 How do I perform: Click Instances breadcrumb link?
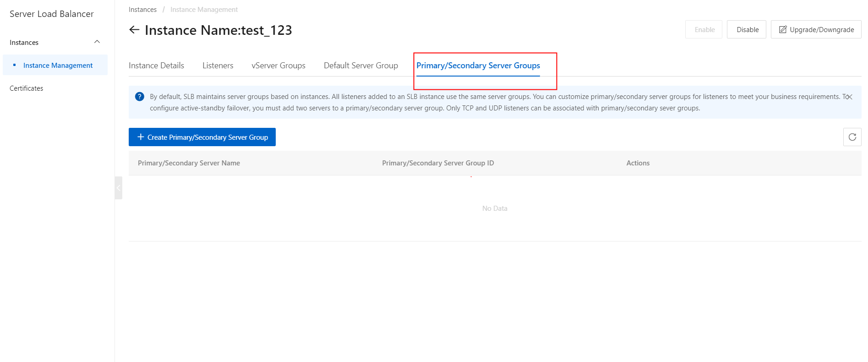point(142,10)
